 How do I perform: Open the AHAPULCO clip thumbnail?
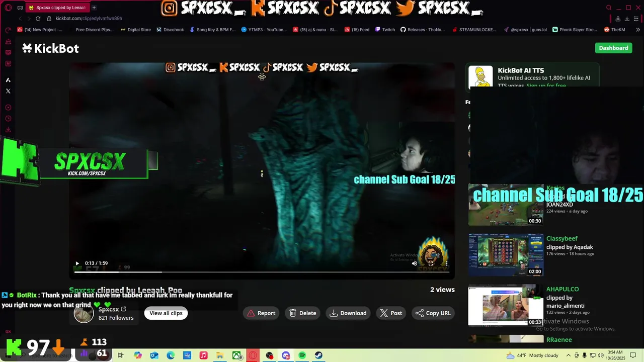pyautogui.click(x=506, y=306)
